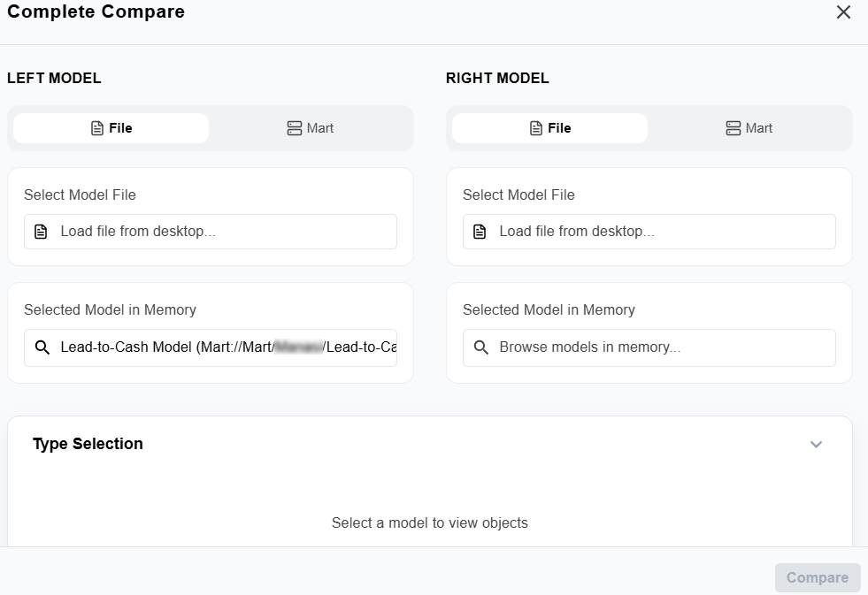Click the Compare button

[x=818, y=578]
